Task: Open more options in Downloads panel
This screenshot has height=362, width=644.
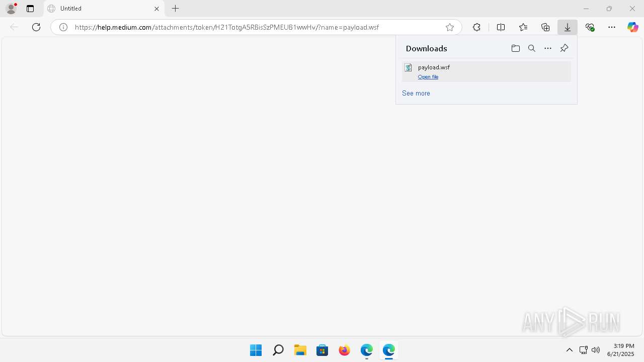Action: point(548,48)
